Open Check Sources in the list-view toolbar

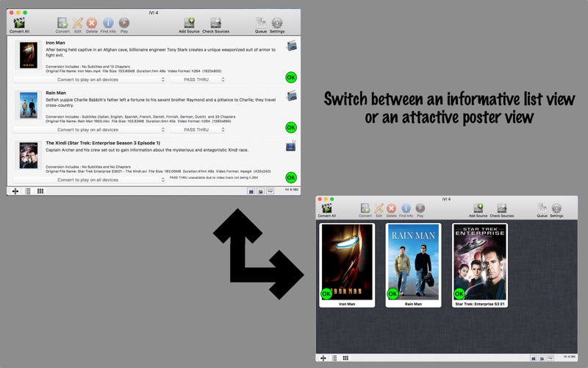coord(215,25)
